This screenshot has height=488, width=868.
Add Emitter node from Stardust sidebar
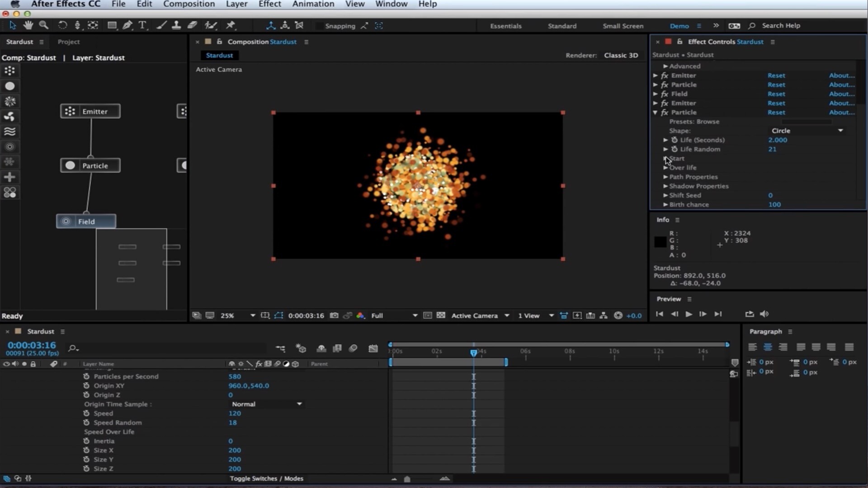(9, 70)
